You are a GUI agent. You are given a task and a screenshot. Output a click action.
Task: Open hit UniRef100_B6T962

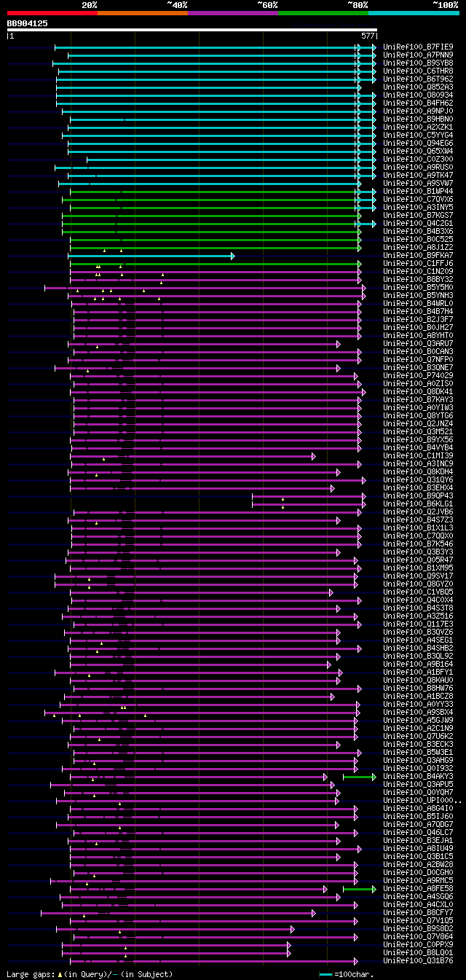[418, 79]
